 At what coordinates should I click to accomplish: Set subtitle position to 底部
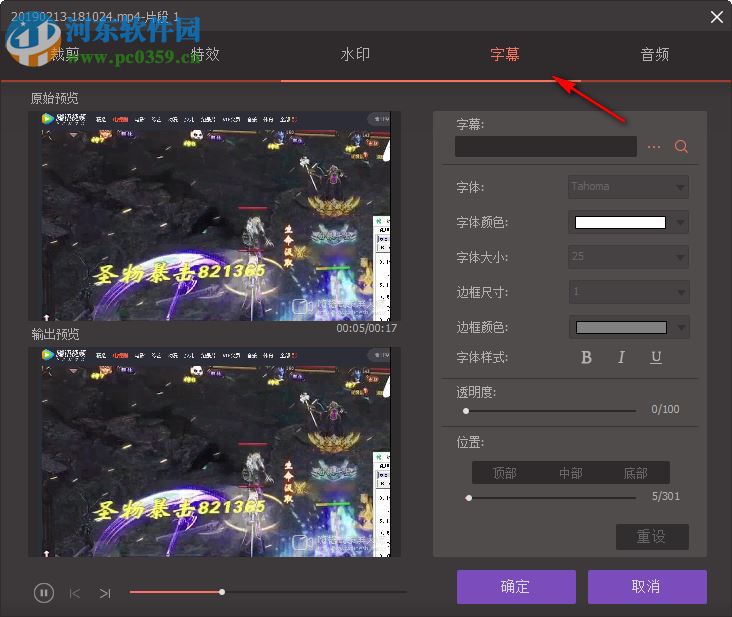(636, 473)
